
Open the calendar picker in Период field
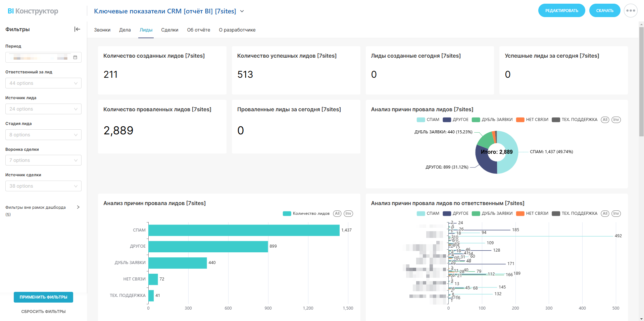(x=75, y=57)
